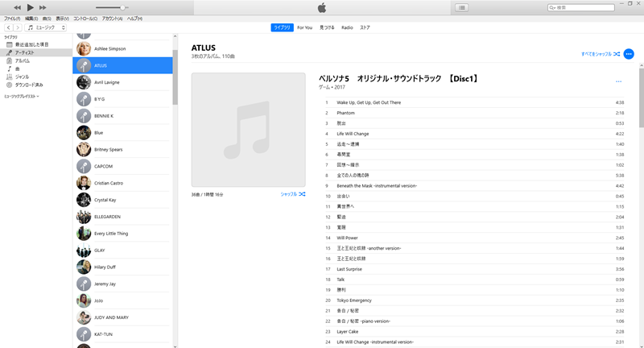644x348 pixels.
Task: Click the track list scrollbar thumb
Action: (x=642, y=97)
